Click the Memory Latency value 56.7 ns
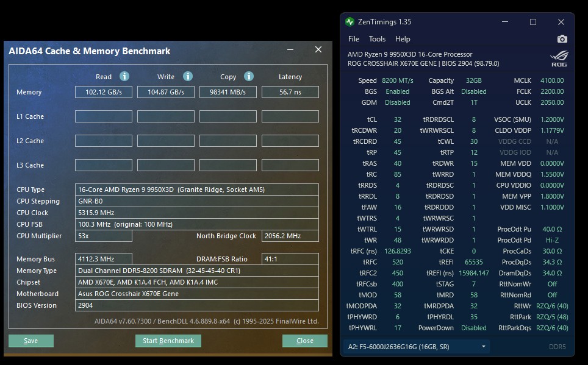 pyautogui.click(x=290, y=92)
